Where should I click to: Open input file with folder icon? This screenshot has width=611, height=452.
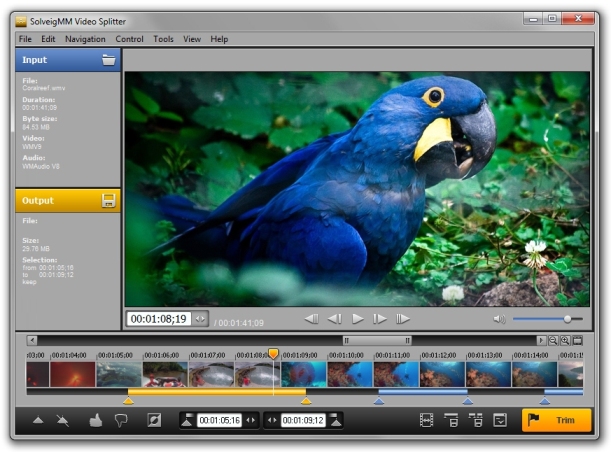tap(108, 59)
